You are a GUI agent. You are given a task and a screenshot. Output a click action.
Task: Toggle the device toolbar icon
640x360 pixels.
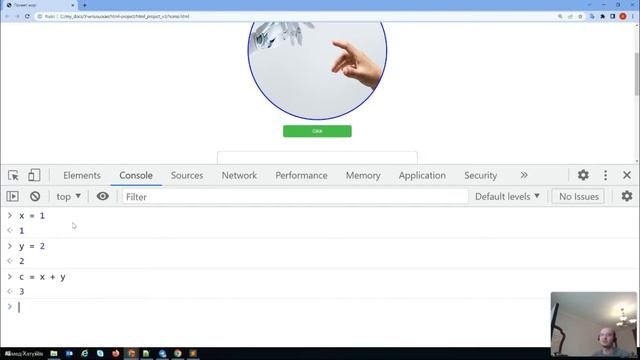34,175
